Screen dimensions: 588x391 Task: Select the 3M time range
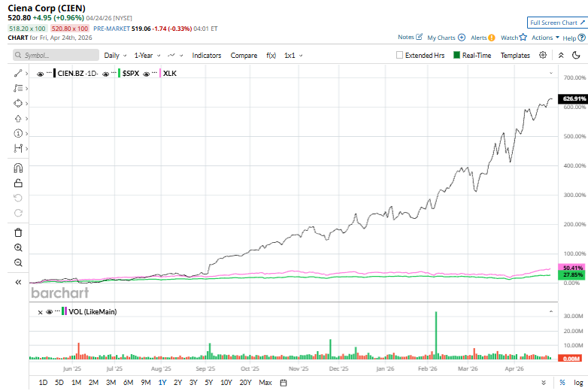[111, 383]
